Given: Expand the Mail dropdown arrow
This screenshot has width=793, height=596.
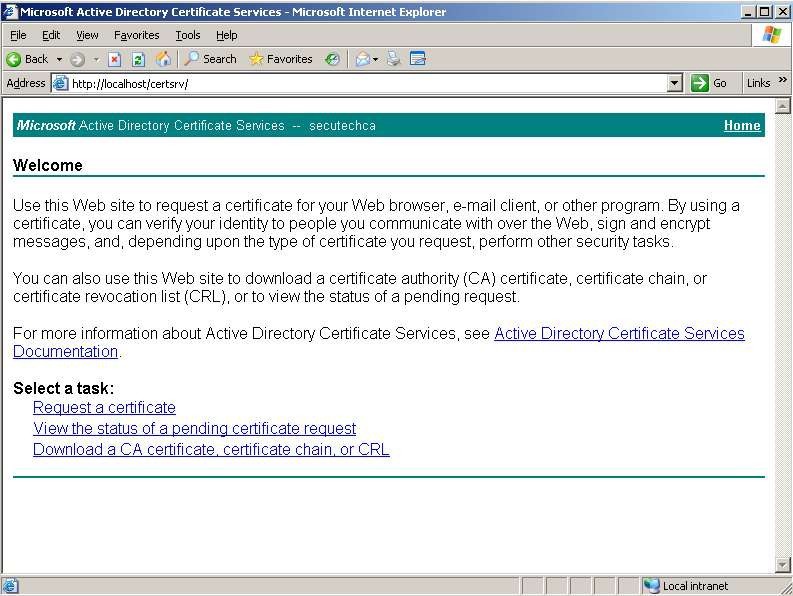Looking at the screenshot, I should coord(375,59).
